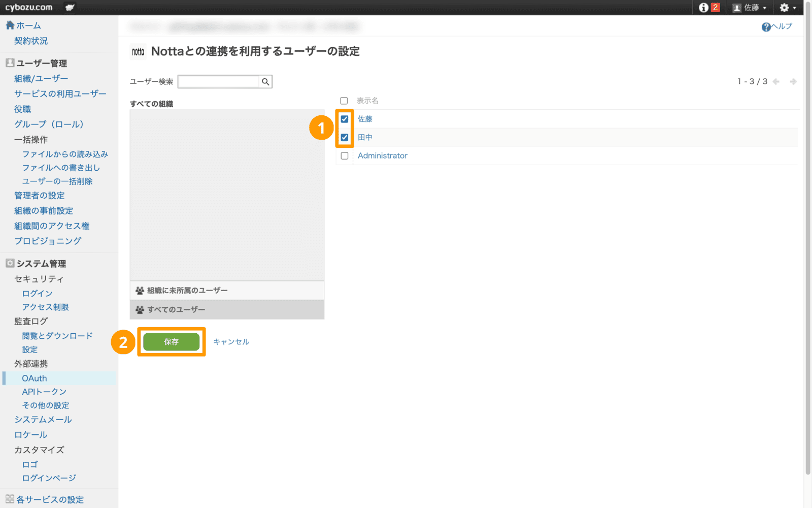Open the 田中 user link
Image resolution: width=812 pixels, height=508 pixels.
click(365, 137)
